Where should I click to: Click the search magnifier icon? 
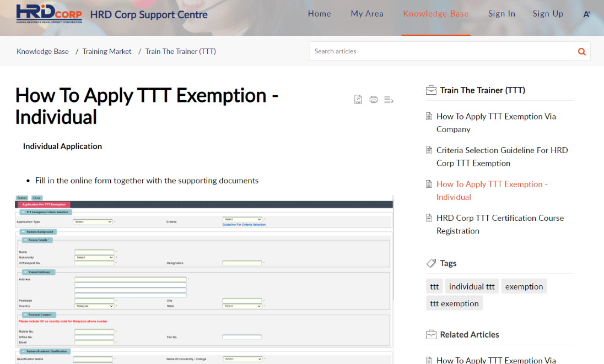pos(581,52)
